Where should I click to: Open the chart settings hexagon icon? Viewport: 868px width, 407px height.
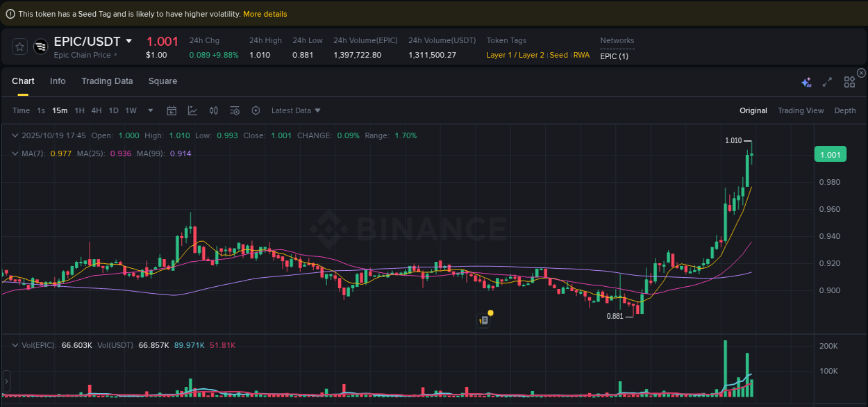click(256, 110)
